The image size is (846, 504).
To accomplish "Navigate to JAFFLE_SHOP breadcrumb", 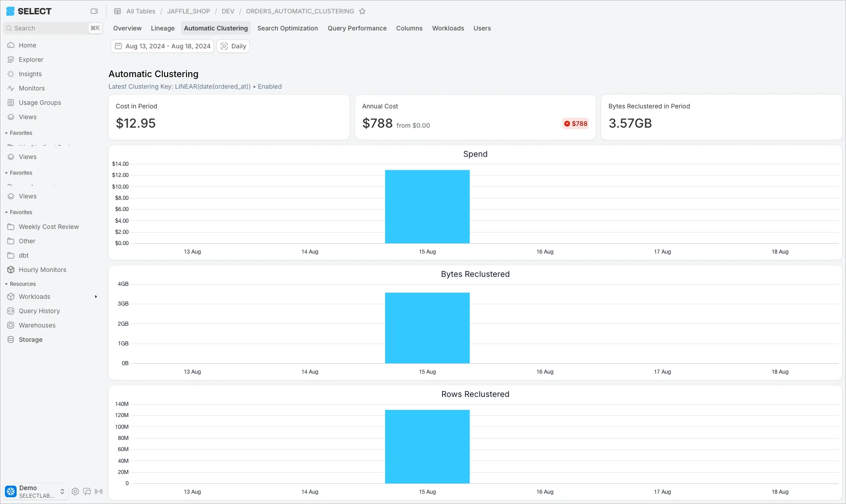I will [x=188, y=11].
